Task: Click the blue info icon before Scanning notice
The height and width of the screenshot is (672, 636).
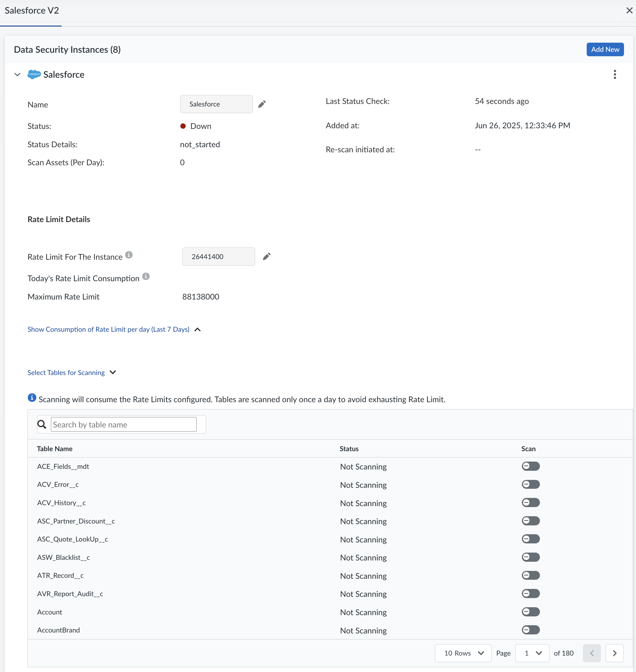Action: [32, 398]
